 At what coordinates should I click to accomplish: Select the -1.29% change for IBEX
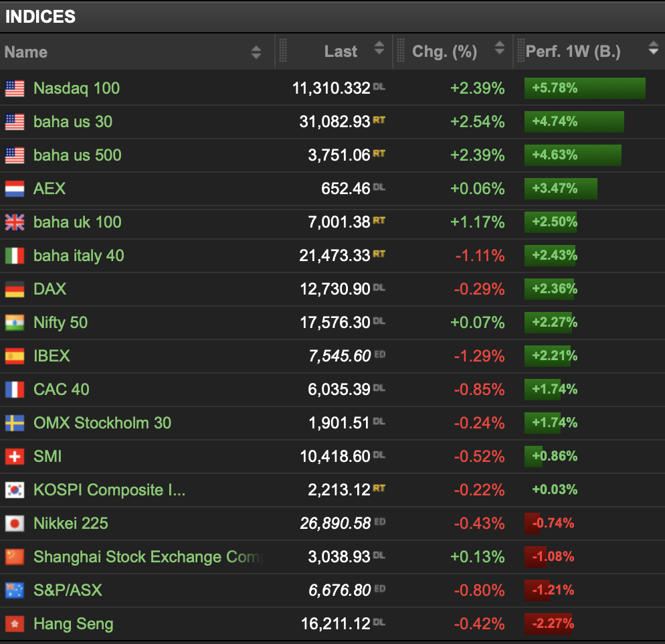(x=479, y=356)
